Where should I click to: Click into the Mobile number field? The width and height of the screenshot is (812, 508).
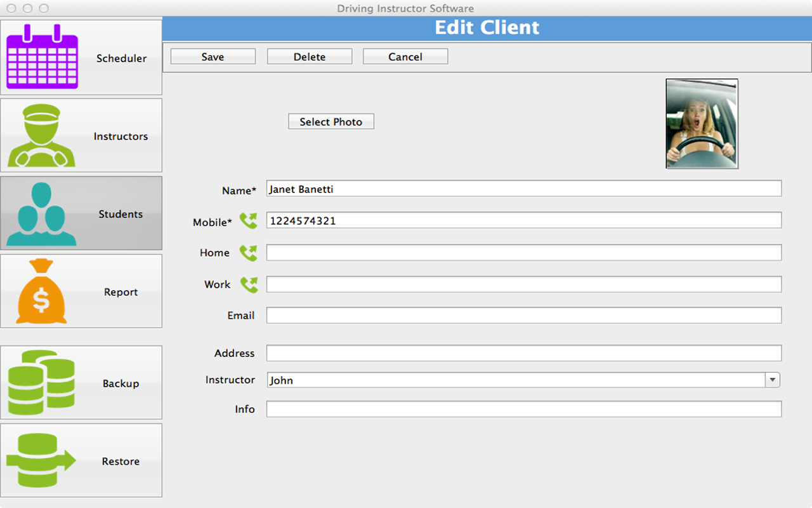pyautogui.click(x=523, y=220)
